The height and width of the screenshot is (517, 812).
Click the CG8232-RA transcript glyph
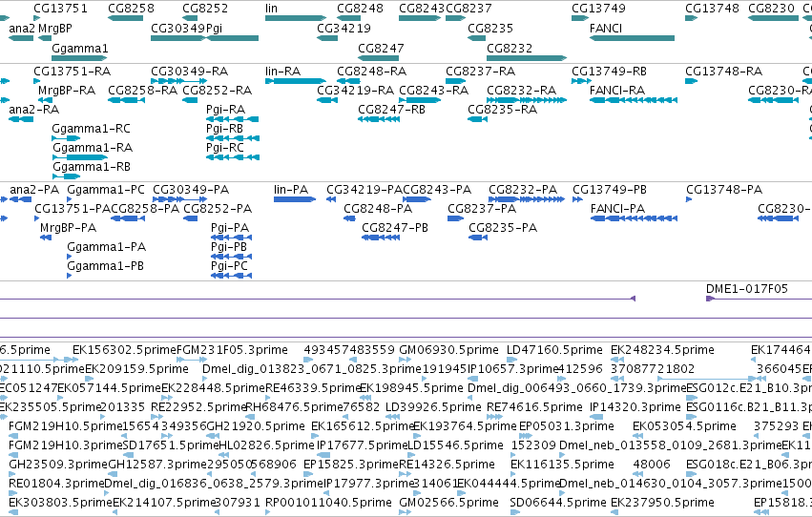tap(527, 100)
